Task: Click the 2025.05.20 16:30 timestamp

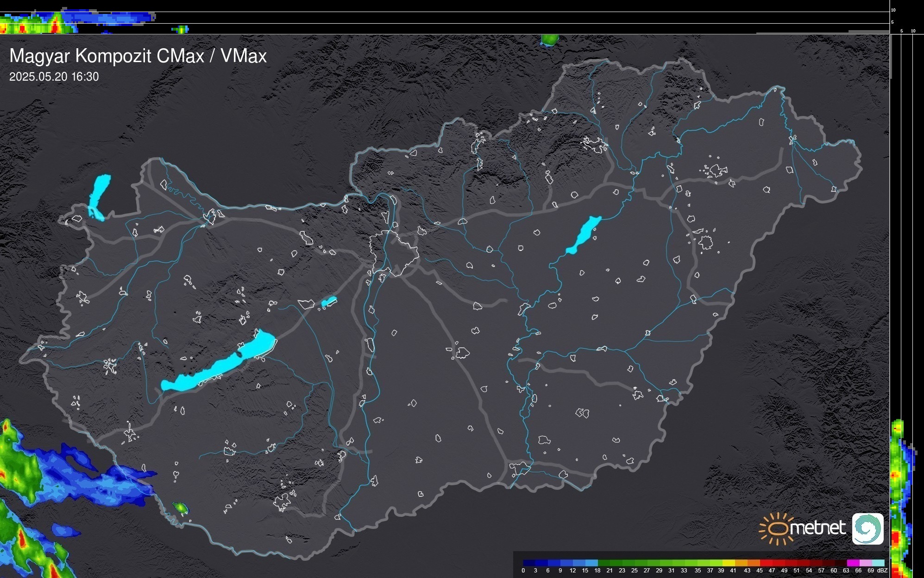Action: 54,77
